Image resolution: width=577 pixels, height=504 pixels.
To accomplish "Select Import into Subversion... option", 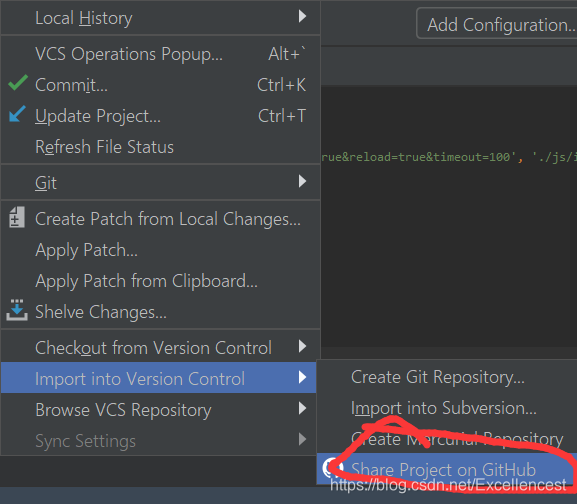I will tap(447, 408).
